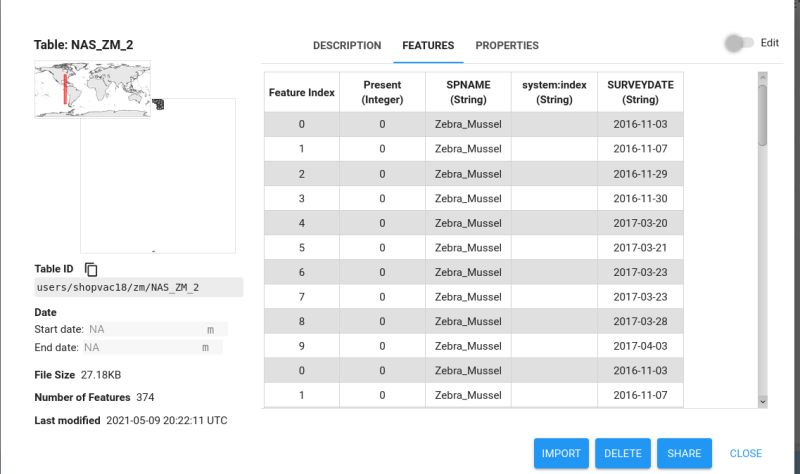Click the Table: NAS_ZM_2 title

pyautogui.click(x=84, y=45)
